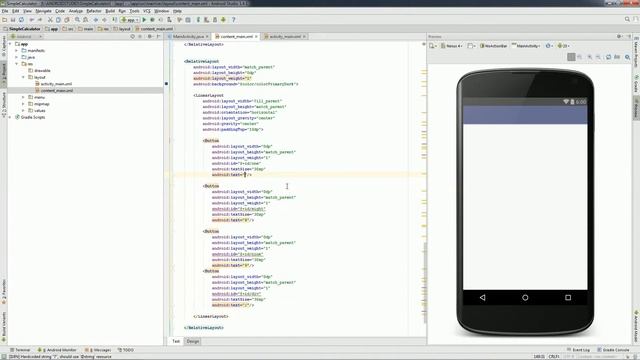Click the Debug app bug icon
Viewport: 640px width, 360px height.
pyautogui.click(x=152, y=20)
